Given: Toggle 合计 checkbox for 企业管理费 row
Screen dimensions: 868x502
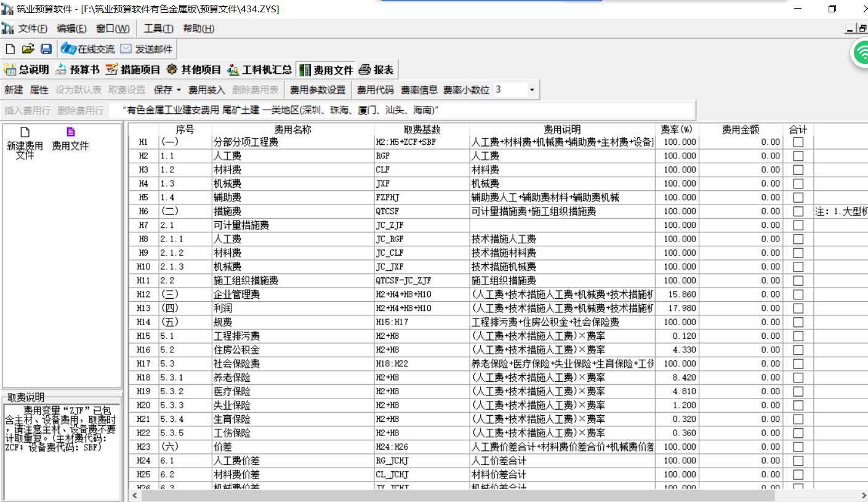Looking at the screenshot, I should click(798, 294).
